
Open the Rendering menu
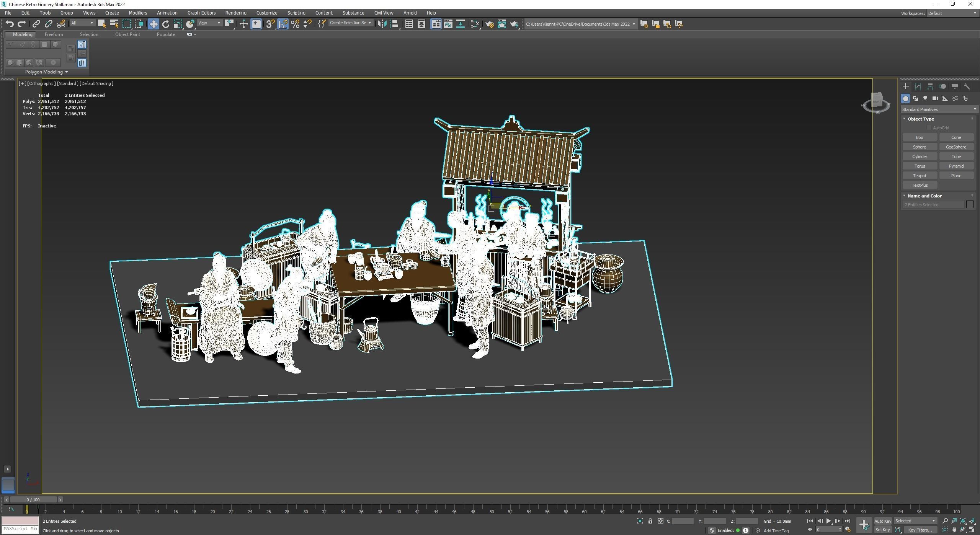[x=236, y=13]
